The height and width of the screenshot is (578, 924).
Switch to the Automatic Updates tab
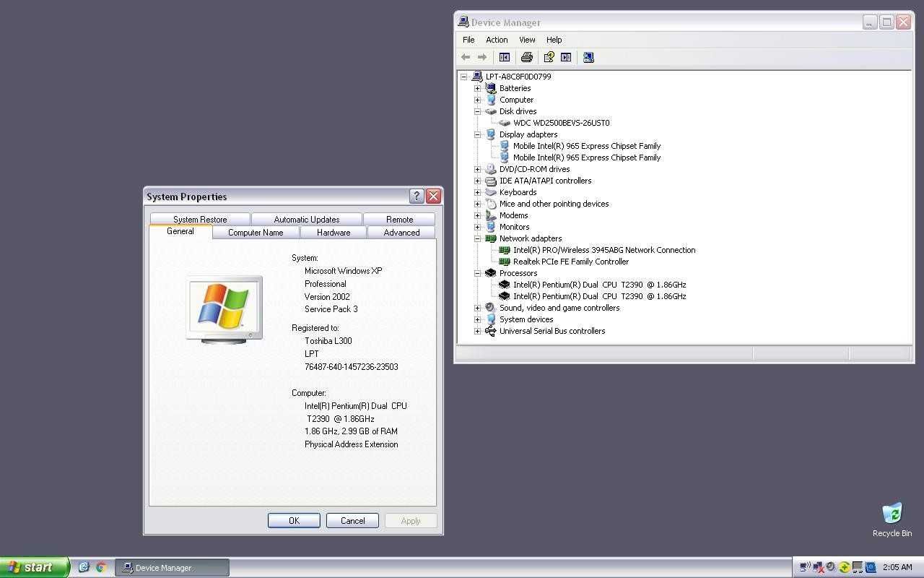[x=307, y=219]
